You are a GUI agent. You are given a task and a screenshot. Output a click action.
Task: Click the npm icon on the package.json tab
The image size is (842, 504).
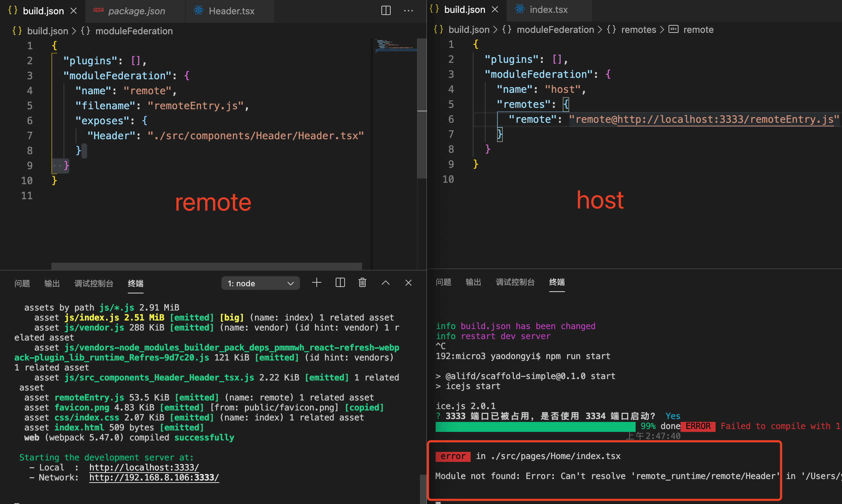click(x=99, y=11)
